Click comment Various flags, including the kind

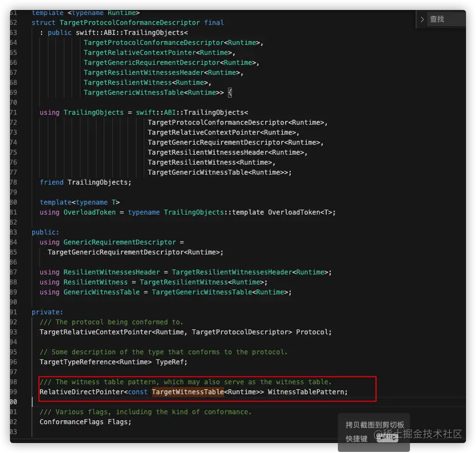145,412
